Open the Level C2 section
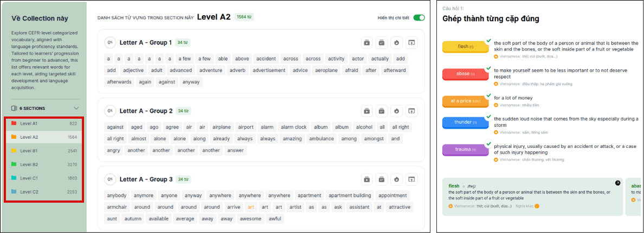 pos(44,192)
